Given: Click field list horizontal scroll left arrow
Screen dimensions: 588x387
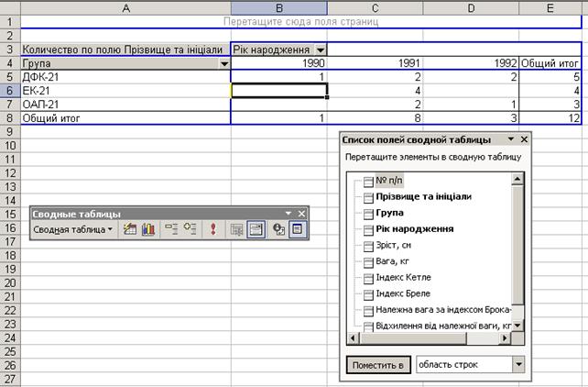Looking at the screenshot, I should coord(353,338).
